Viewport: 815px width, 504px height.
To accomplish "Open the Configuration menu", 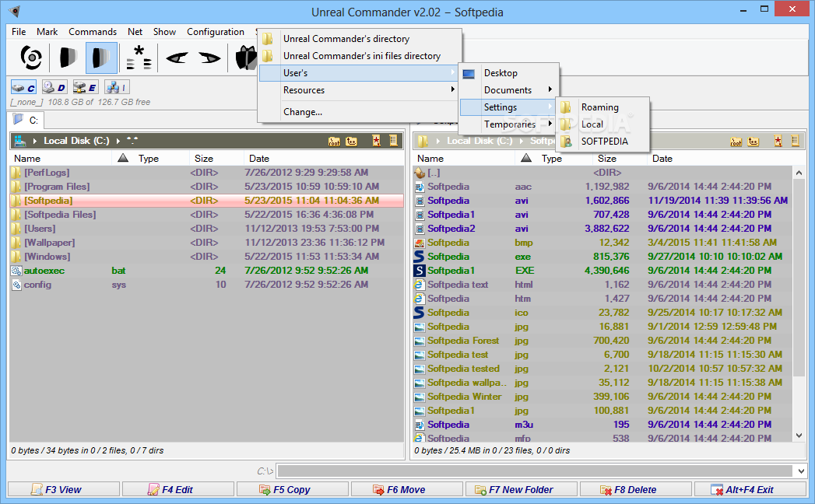I will (x=215, y=32).
